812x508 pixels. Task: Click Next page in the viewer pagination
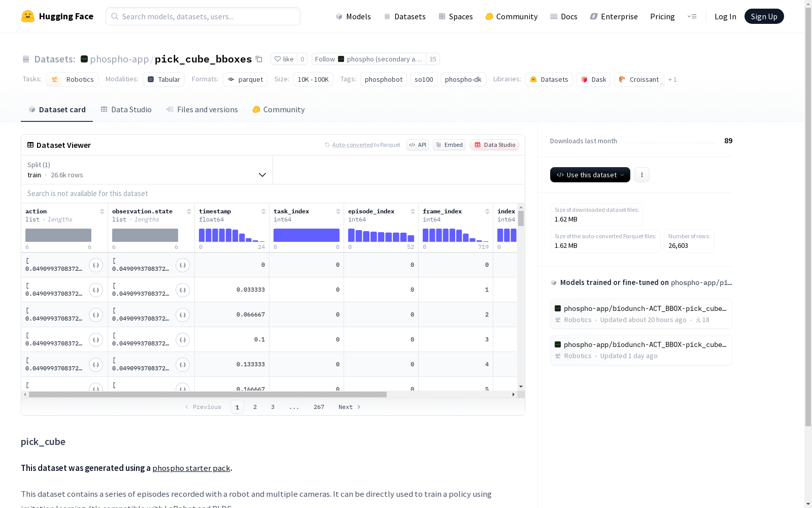click(350, 407)
